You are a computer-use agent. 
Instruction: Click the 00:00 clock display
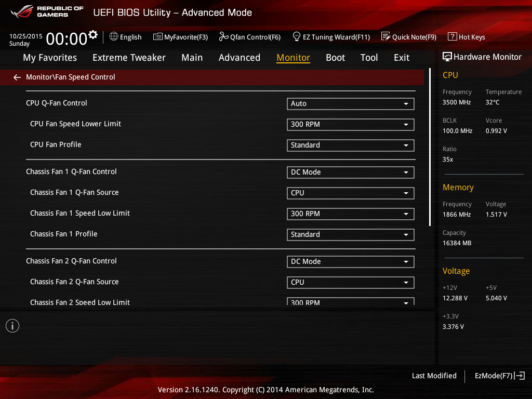pos(66,38)
